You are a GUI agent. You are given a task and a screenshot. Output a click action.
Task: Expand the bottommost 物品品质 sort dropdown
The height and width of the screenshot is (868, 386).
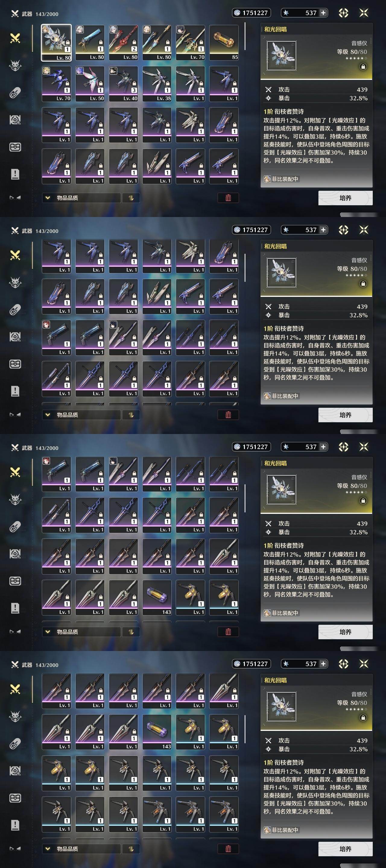81,849
